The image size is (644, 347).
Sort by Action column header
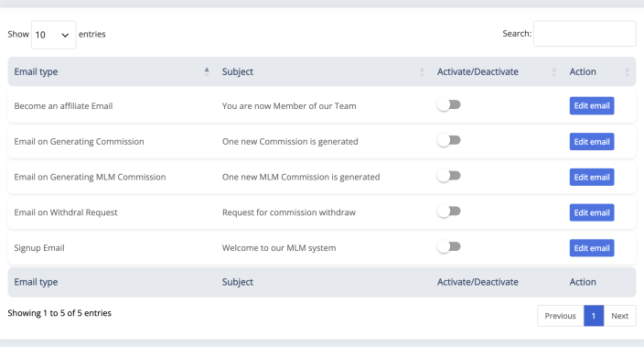tap(599, 71)
